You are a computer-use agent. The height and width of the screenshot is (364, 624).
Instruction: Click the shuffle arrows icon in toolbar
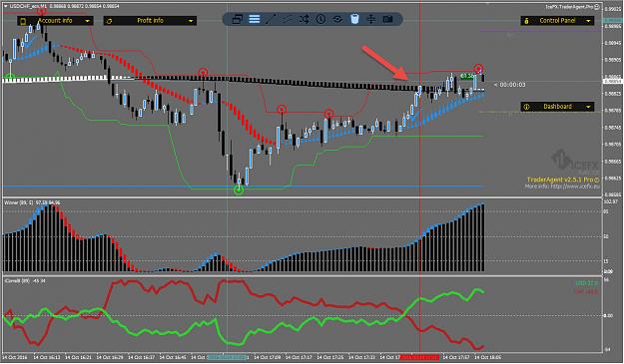(x=305, y=19)
